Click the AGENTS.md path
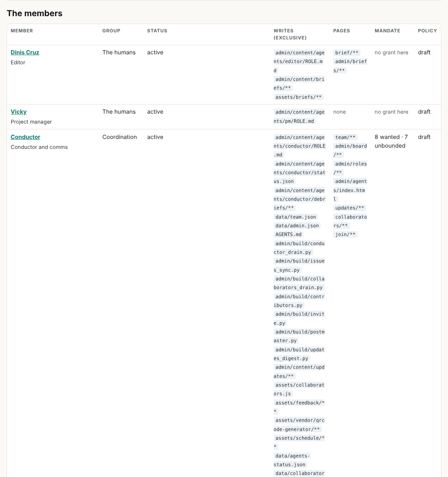 (x=288, y=234)
